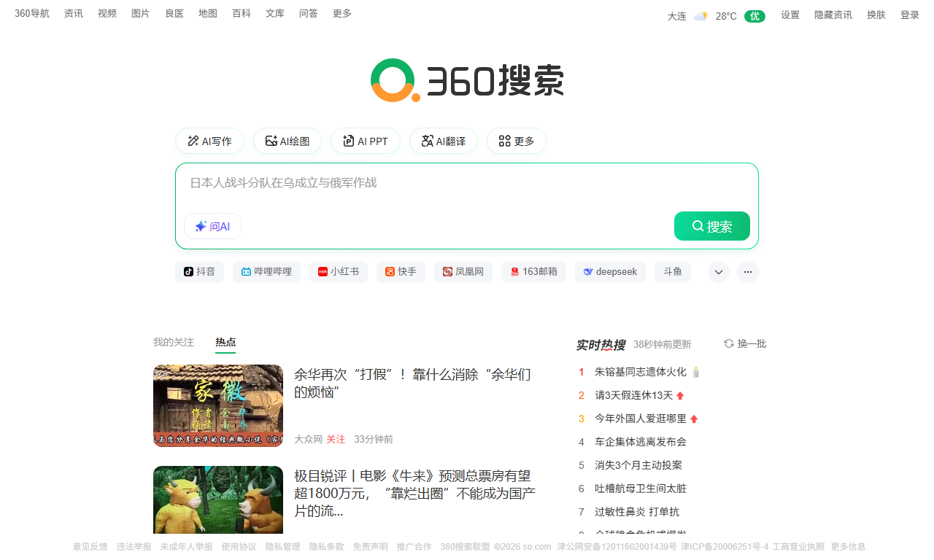The height and width of the screenshot is (560, 934).
Task: Open hot search 车企集体逃离发布会
Action: pos(641,442)
